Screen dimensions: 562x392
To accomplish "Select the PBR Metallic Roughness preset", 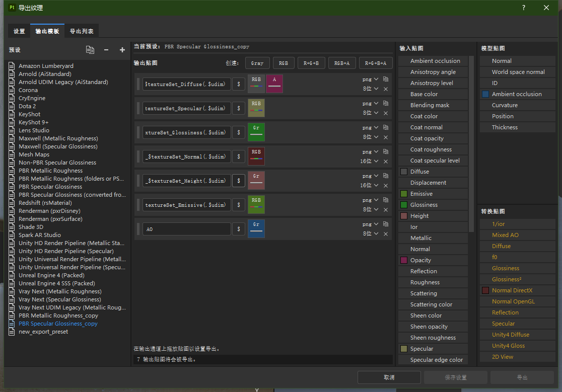I will 50,171.
